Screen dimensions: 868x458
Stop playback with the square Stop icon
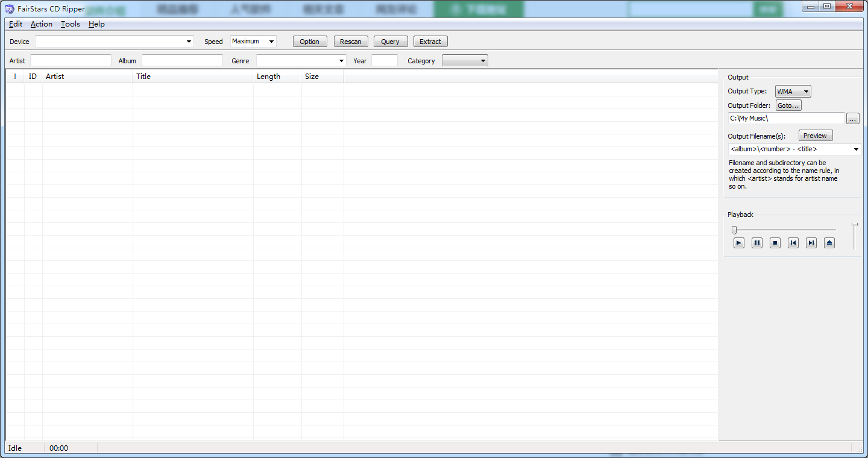tap(775, 243)
